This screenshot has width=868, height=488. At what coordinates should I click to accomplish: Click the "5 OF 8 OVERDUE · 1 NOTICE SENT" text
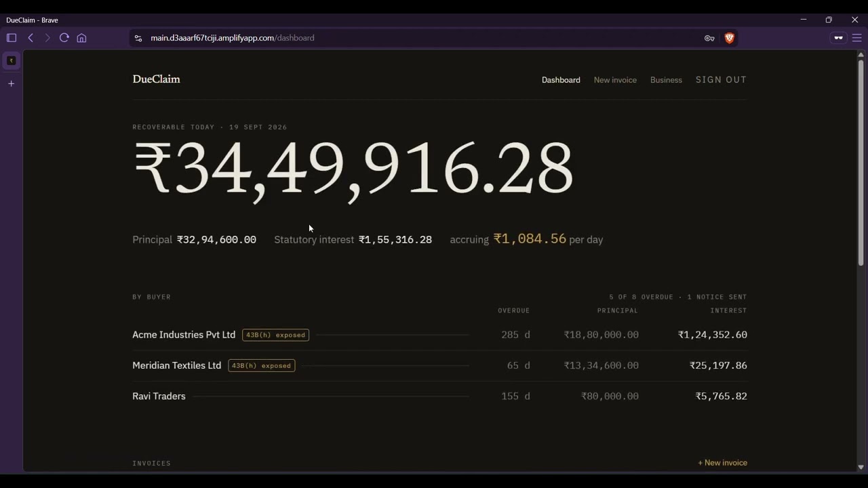click(x=678, y=297)
